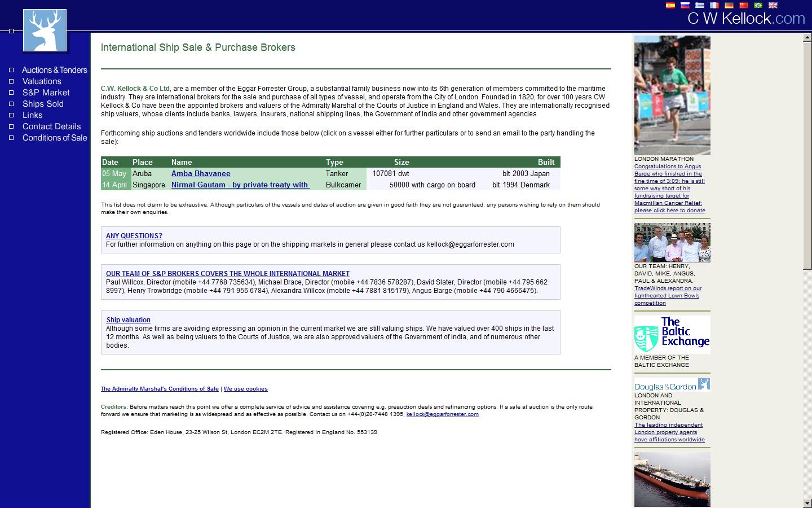The image size is (812, 508).
Task: Choose the French flag language icon
Action: (714, 6)
